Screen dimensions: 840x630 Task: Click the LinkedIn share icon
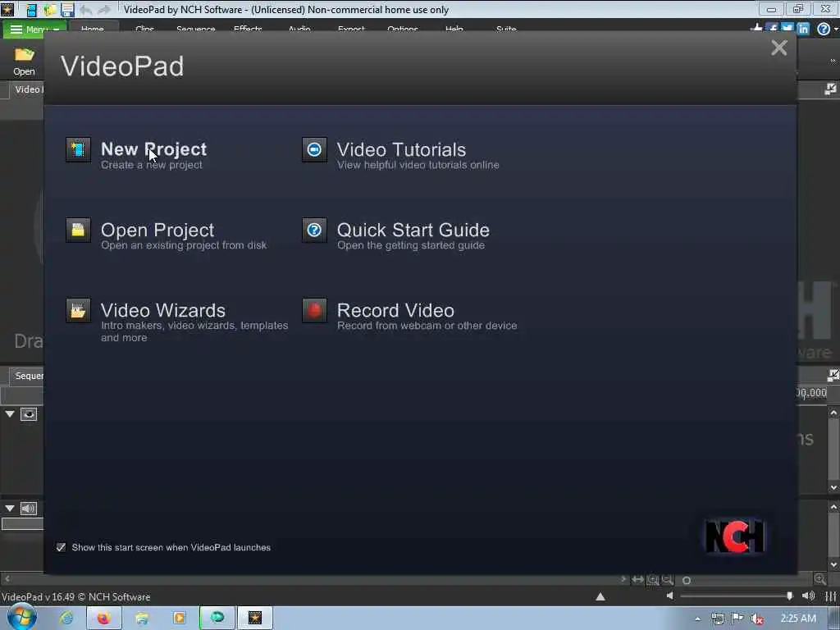[x=802, y=29]
